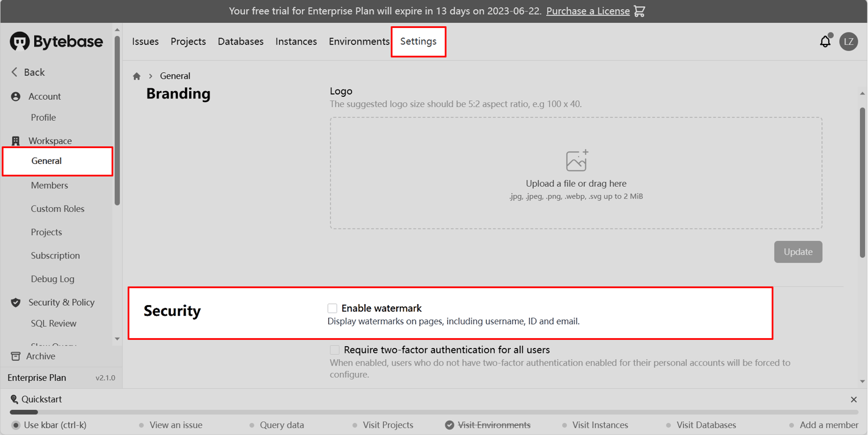
Task: Click the Visit Environments completed checkmark
Action: click(449, 425)
